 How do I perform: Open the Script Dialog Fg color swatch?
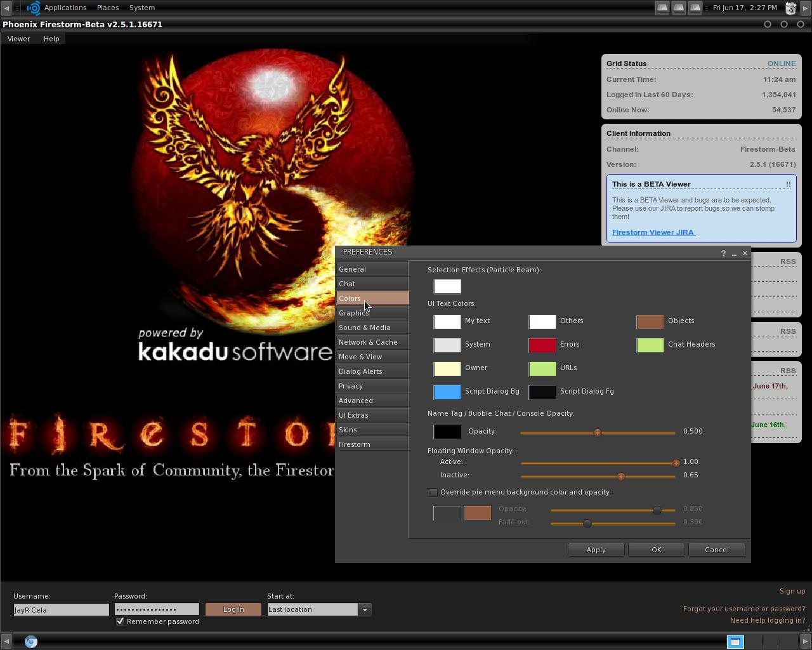click(542, 392)
